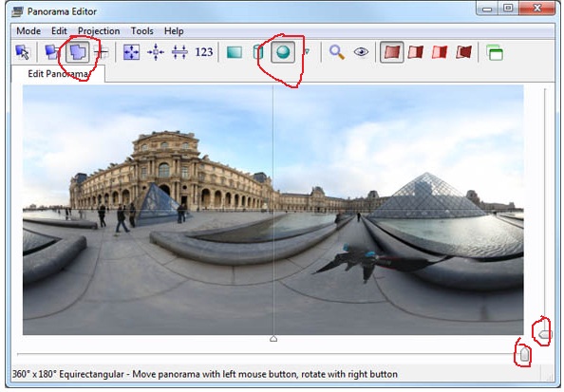Close the Panorama Editor window

click(x=537, y=9)
